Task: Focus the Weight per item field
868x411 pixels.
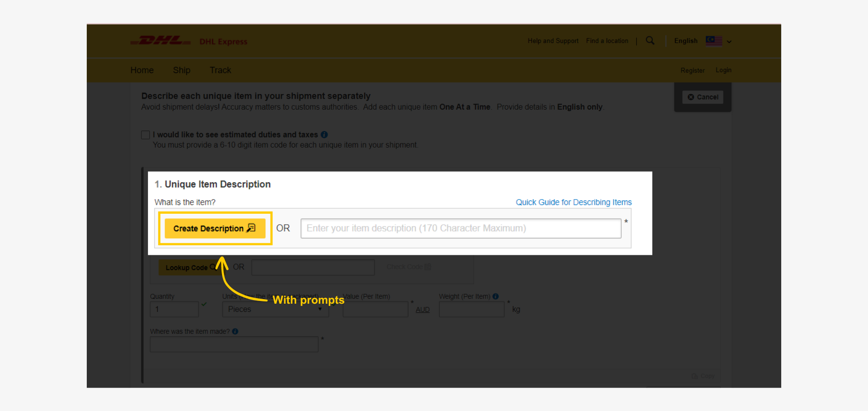Action: [x=471, y=309]
